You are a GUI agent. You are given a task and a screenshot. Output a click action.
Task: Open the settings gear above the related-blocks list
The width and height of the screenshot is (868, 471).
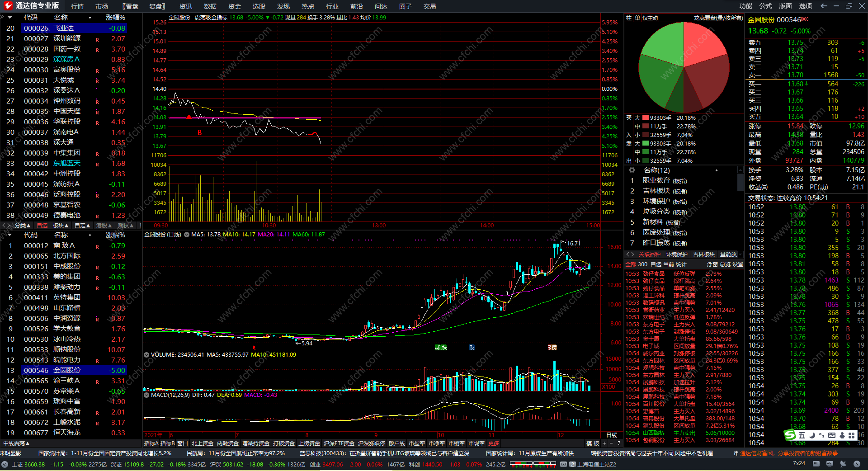(x=632, y=170)
